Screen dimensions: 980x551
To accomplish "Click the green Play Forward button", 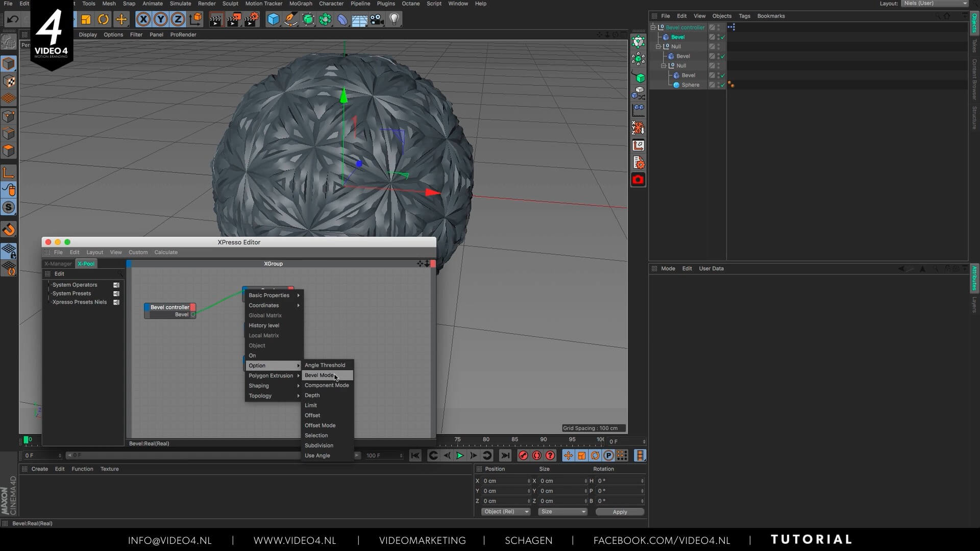I will tap(460, 456).
